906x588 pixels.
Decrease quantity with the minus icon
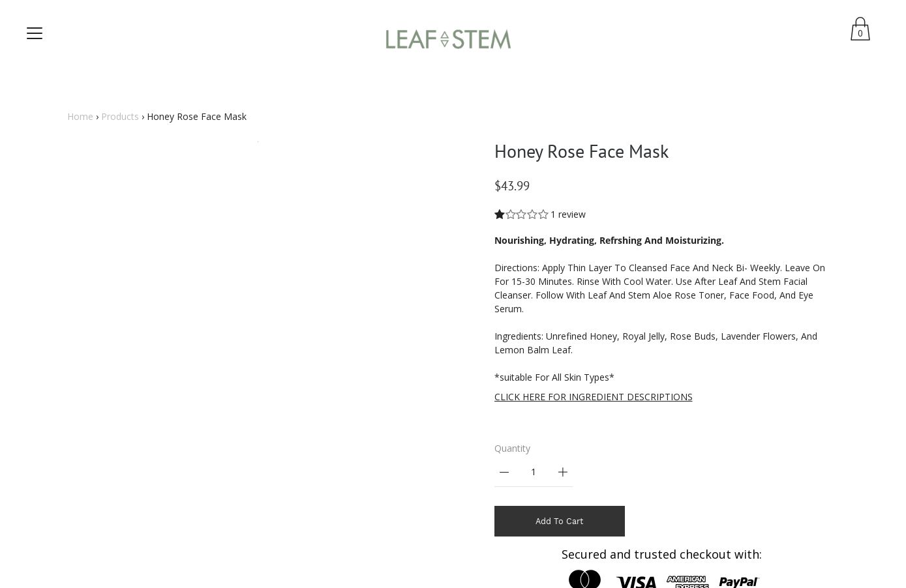pos(504,472)
